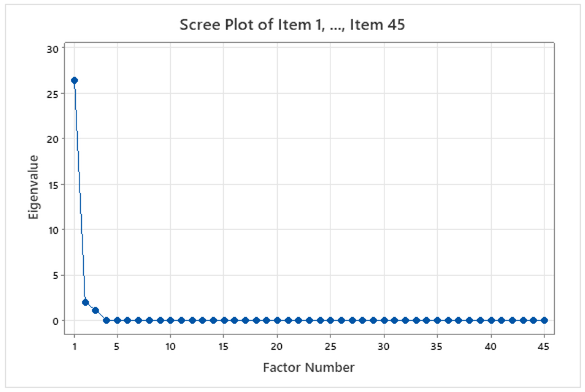Viewport: 585px width, 392px height.
Task: Click the x-axis tick label '25'
Action: click(330, 347)
